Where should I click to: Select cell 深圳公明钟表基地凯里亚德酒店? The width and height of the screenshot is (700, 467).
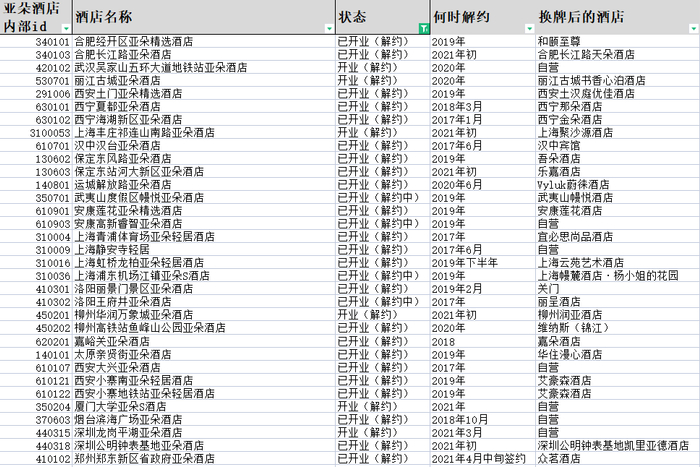(618, 445)
